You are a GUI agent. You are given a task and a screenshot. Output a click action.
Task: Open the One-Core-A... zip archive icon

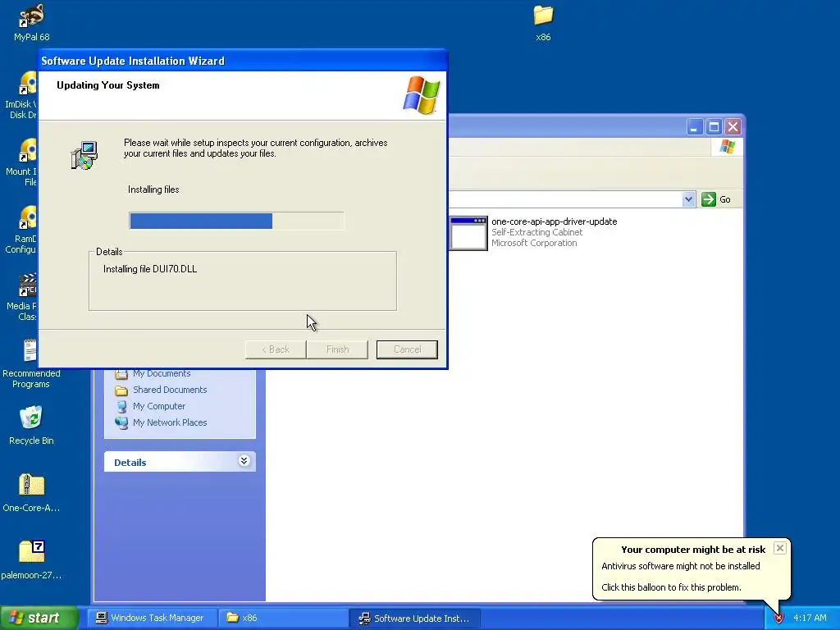31,493
